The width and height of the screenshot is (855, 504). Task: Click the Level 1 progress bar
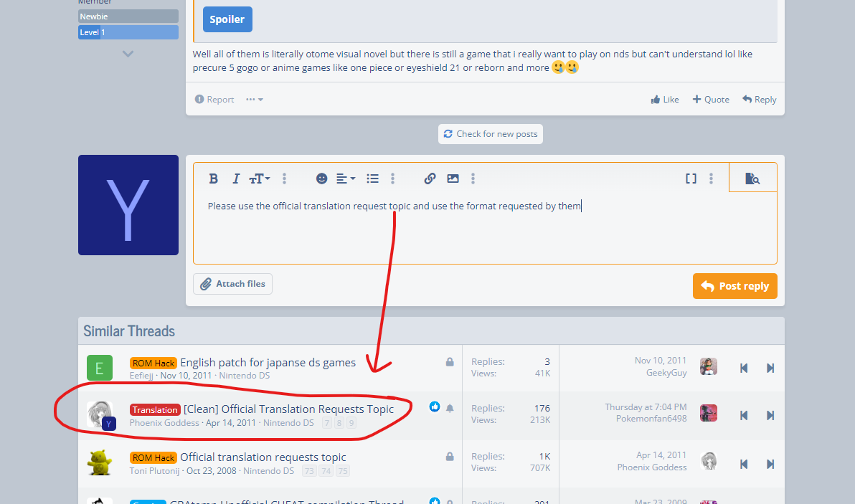pyautogui.click(x=128, y=32)
